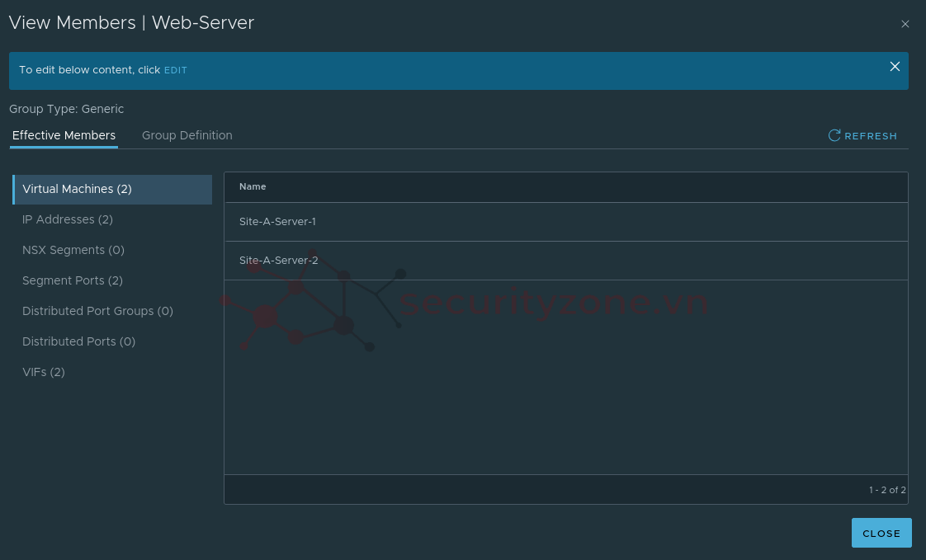Viewport: 926px width, 560px height.
Task: Switch to the Effective Members tab
Action: (x=64, y=135)
